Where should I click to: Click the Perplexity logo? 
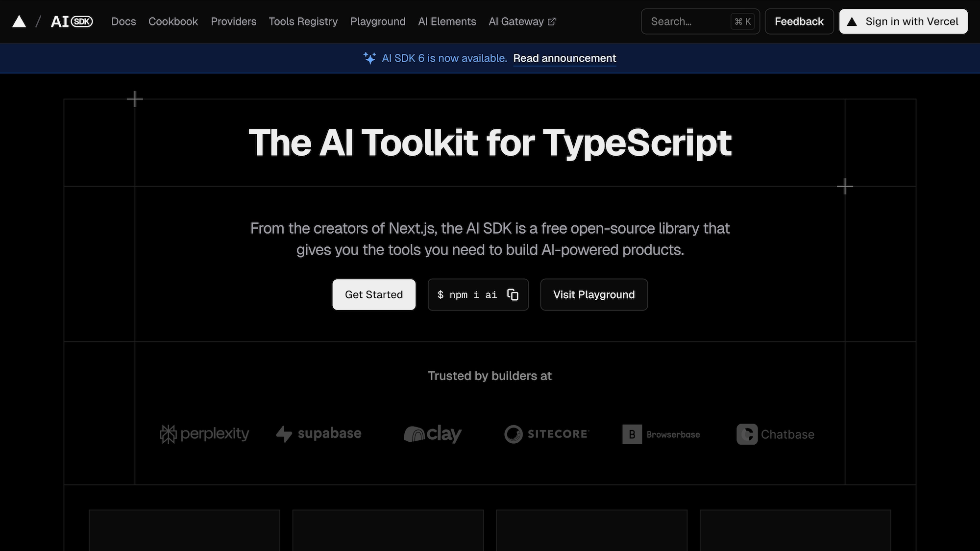click(x=204, y=434)
